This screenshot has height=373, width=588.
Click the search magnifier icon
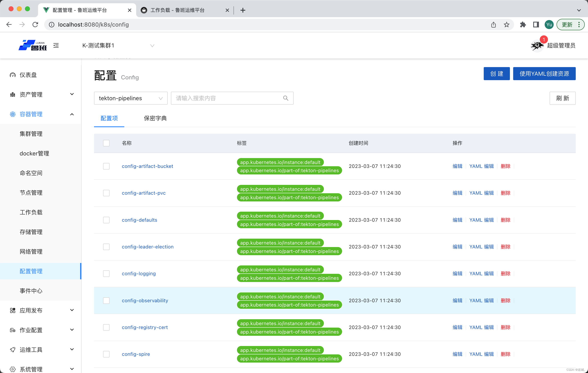tap(285, 98)
